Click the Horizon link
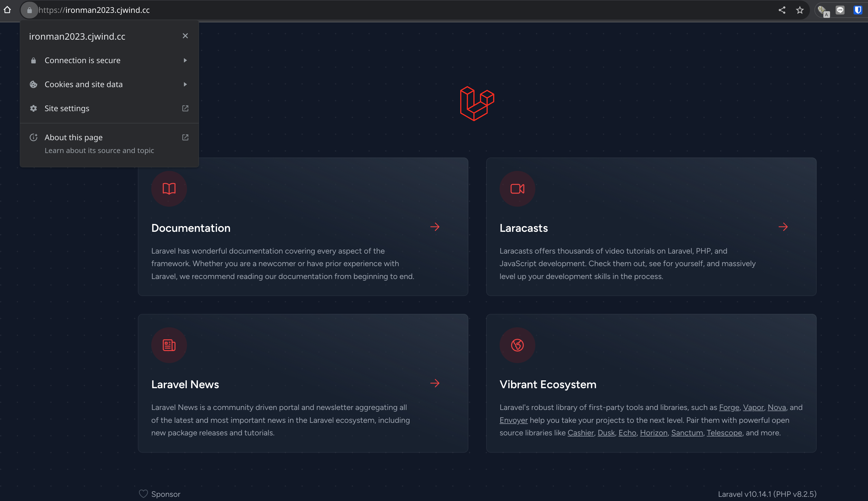 653,433
